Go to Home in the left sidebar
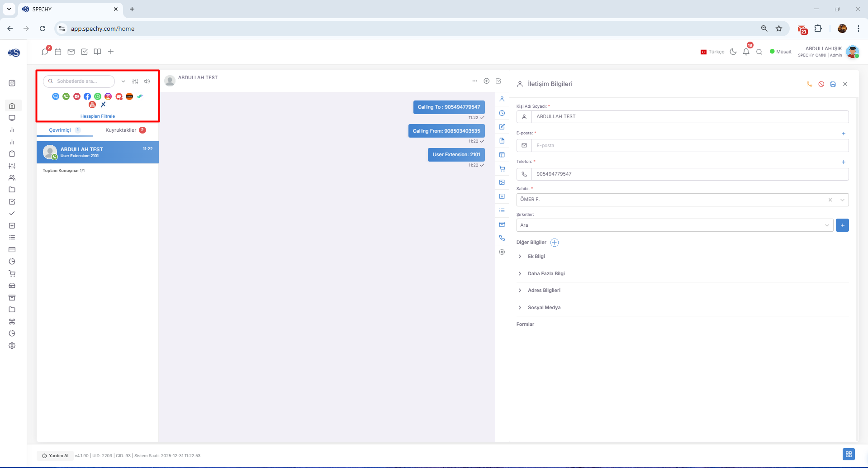 point(12,105)
